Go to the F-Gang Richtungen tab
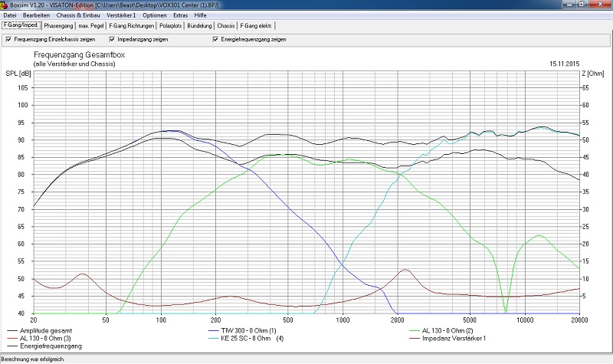This screenshot has height=364, width=613. (133, 25)
